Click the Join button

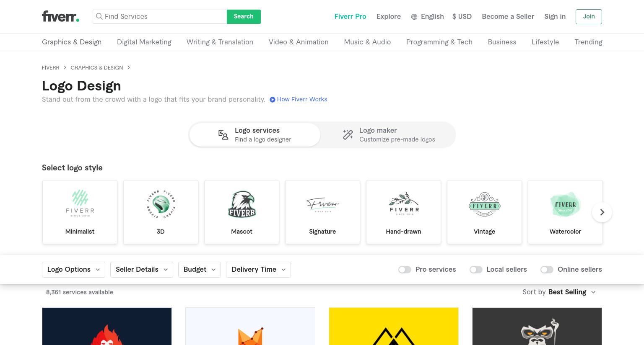pyautogui.click(x=589, y=17)
